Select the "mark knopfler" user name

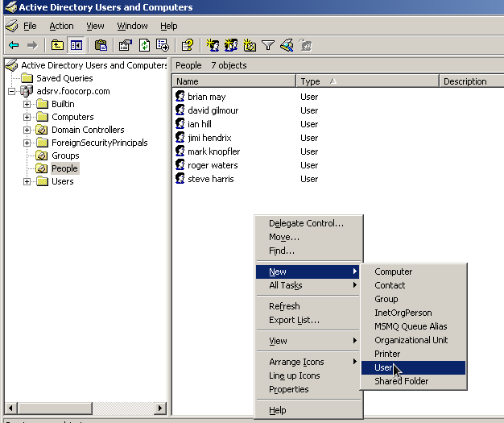[213, 151]
